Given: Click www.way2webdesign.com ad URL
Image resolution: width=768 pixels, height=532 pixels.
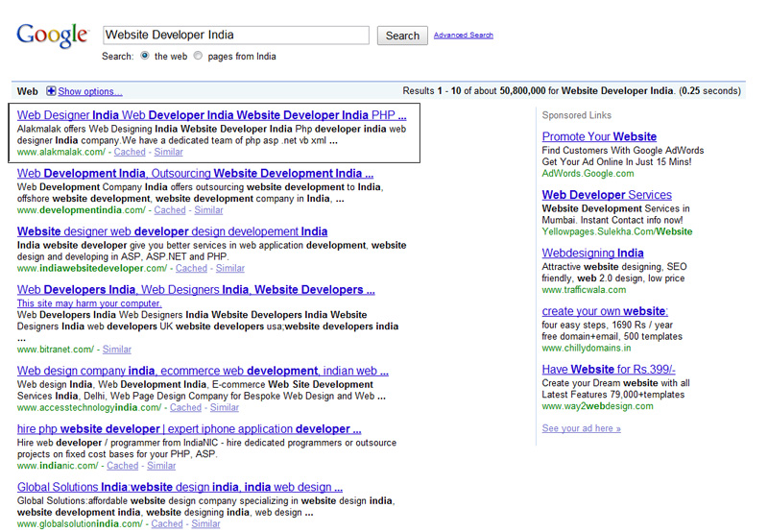Looking at the screenshot, I should pos(597,406).
